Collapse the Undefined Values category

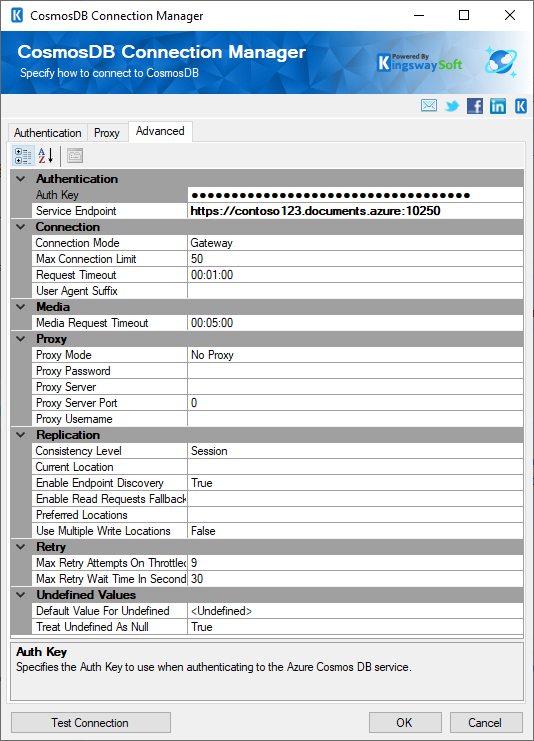click(21, 595)
